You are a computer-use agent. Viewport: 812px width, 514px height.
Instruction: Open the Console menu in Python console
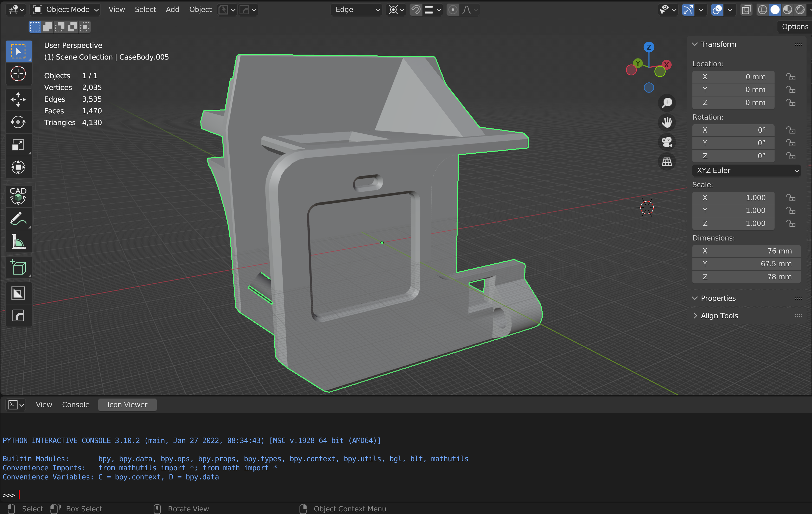(76, 405)
